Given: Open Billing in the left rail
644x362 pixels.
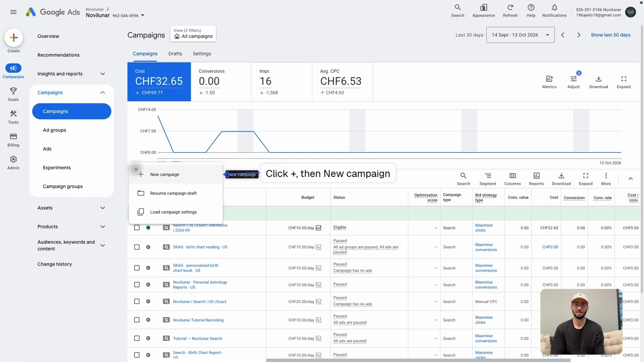Looking at the screenshot, I should [x=13, y=139].
